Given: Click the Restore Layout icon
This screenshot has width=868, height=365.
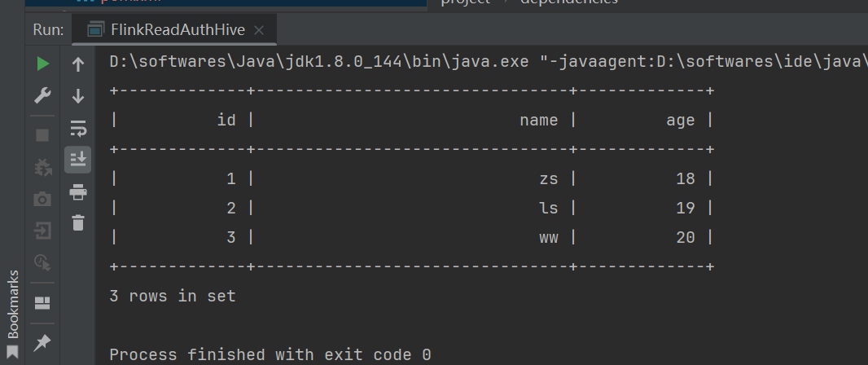Looking at the screenshot, I should pos(42,302).
